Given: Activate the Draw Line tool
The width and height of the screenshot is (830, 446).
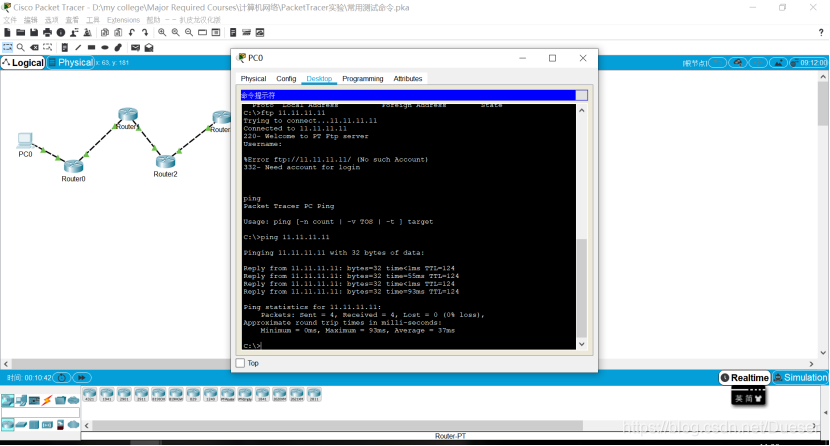Looking at the screenshot, I should pyautogui.click(x=78, y=48).
